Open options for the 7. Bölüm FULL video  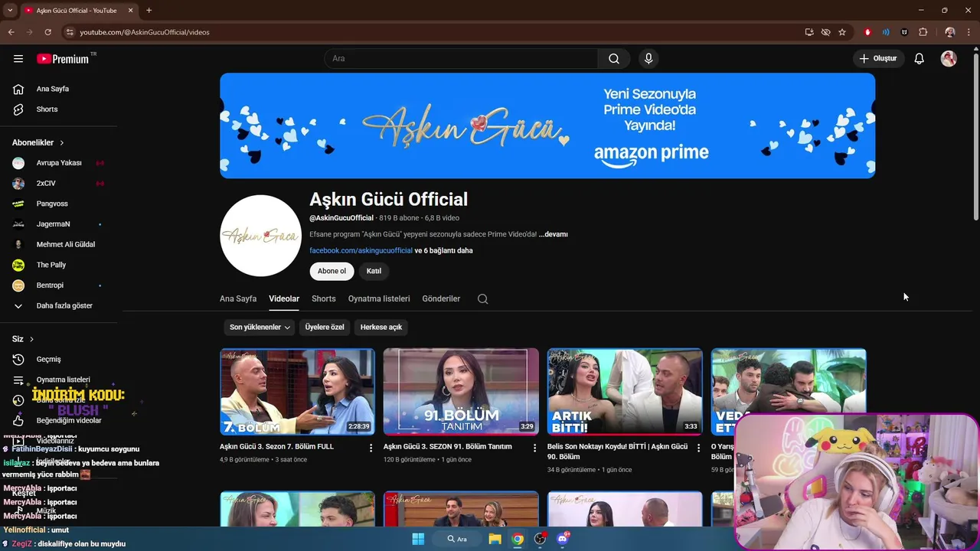[x=371, y=447]
